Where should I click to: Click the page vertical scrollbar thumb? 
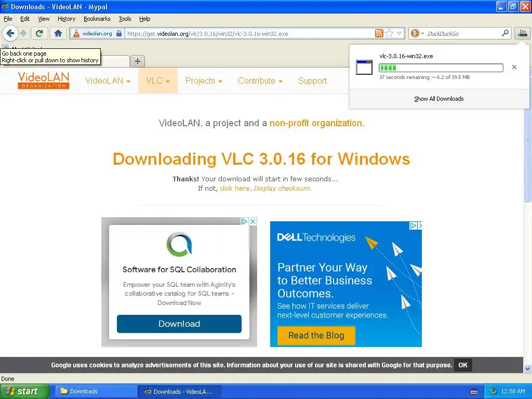527,139
